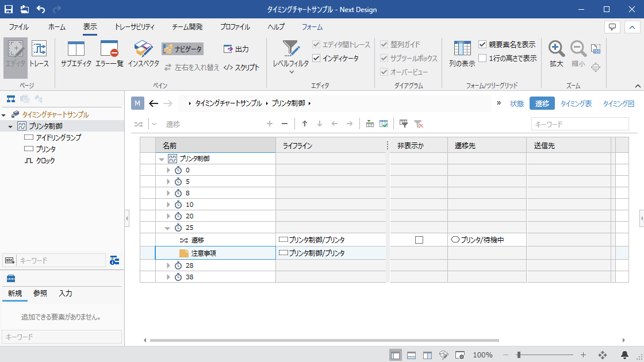This screenshot has width=644, height=362.
Task: Open the ホーム ribbon tab
Action: pos(57,27)
